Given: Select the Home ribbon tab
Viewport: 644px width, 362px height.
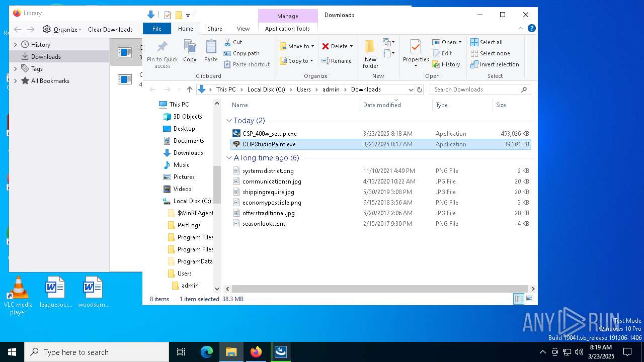Looking at the screenshot, I should tap(185, 29).
